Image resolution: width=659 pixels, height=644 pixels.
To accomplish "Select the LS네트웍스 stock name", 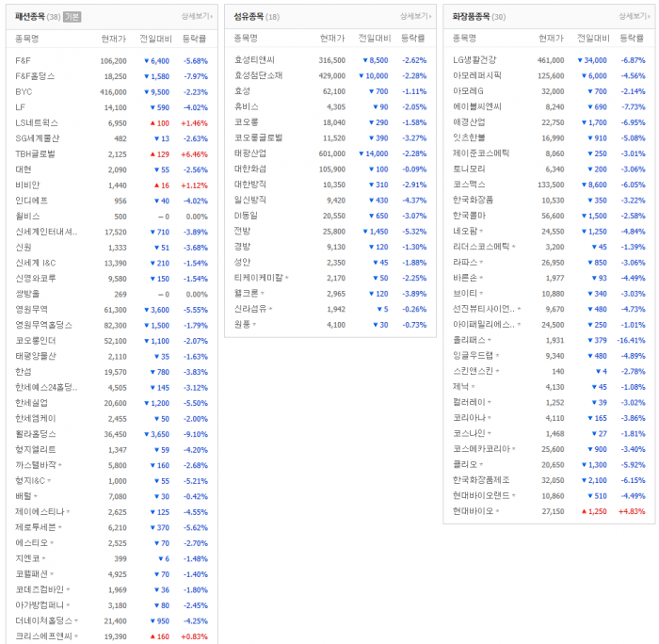I will 37,122.
